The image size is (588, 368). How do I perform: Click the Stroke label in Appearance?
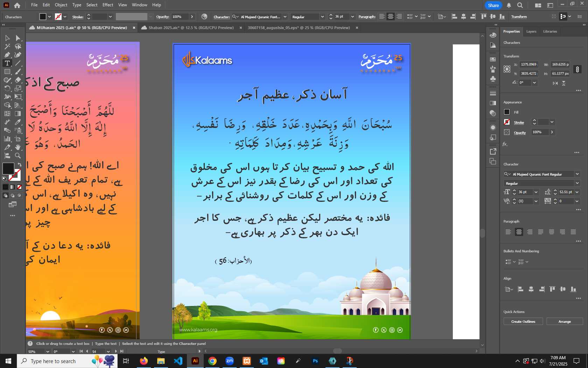coord(519,122)
